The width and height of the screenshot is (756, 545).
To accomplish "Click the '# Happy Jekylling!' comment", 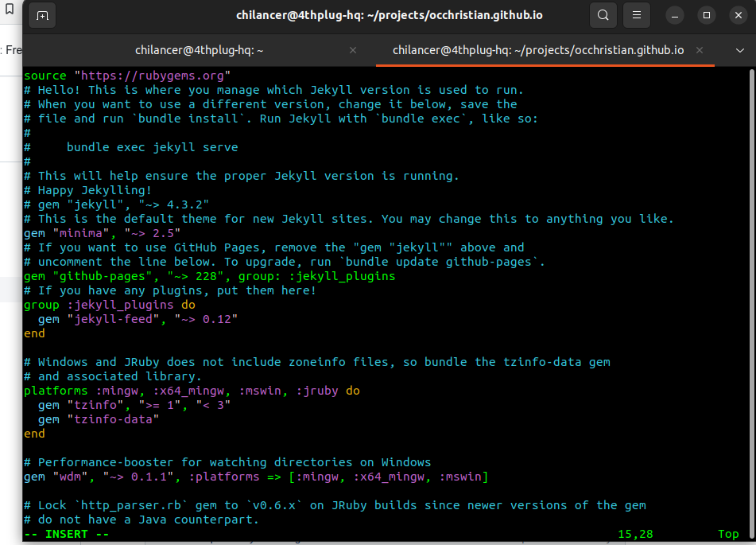I will click(87, 190).
